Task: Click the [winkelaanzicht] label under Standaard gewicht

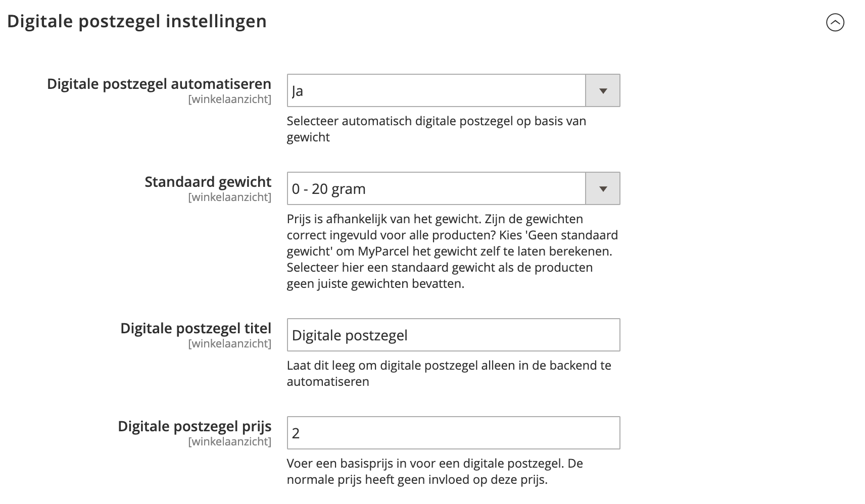Action: pyautogui.click(x=230, y=198)
